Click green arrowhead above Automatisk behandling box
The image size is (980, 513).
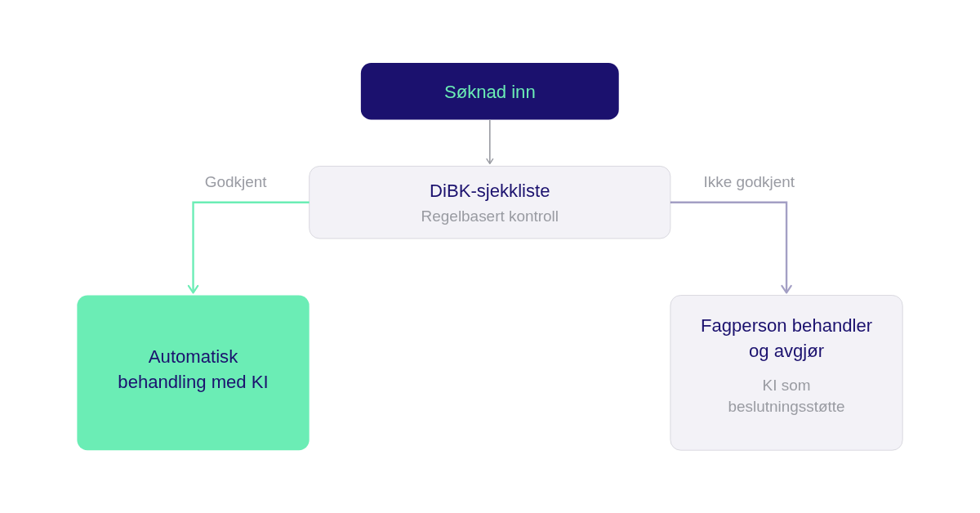click(193, 288)
